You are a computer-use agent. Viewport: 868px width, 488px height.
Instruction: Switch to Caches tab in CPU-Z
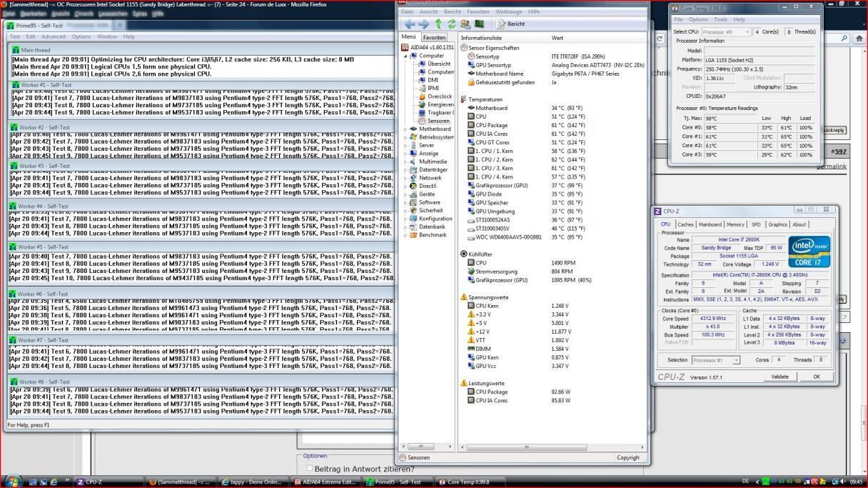(x=685, y=224)
